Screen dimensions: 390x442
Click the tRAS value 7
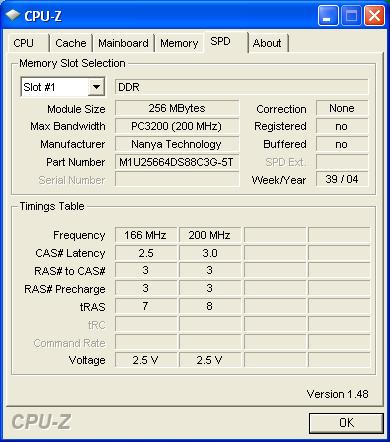pyautogui.click(x=146, y=306)
